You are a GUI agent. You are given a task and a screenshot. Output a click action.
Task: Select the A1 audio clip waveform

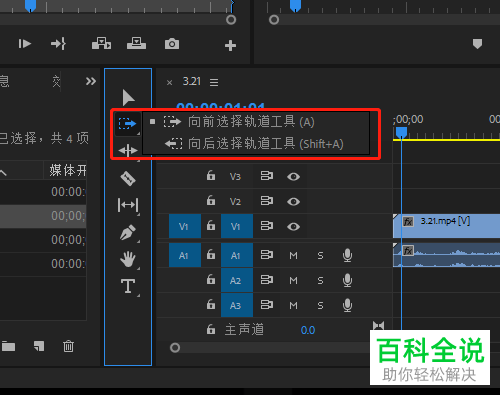(x=446, y=255)
